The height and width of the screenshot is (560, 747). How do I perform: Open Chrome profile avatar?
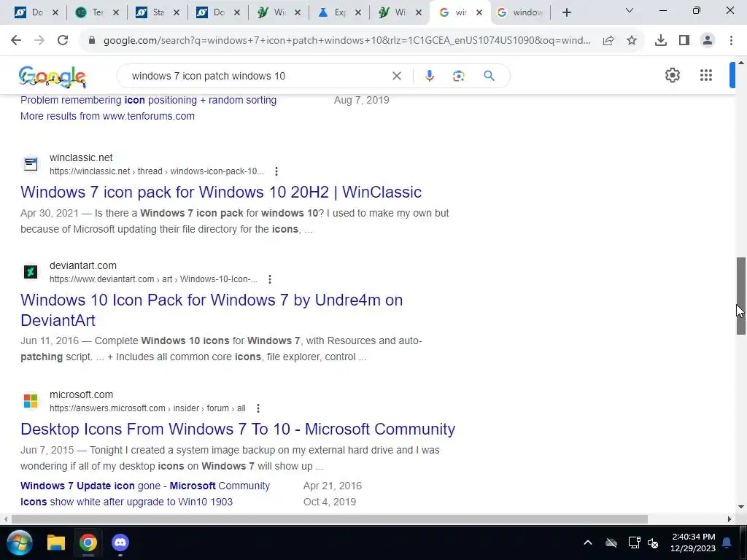pyautogui.click(x=708, y=41)
